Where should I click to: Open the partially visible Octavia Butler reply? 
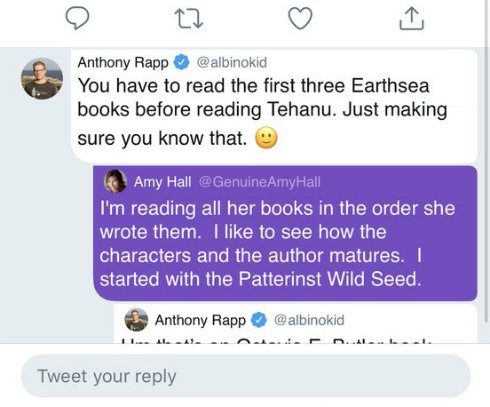(296, 324)
